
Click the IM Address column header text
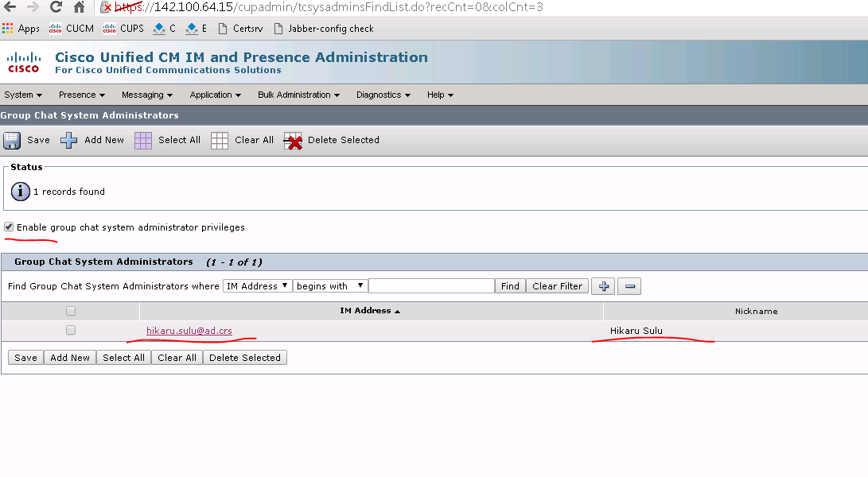[x=365, y=311]
